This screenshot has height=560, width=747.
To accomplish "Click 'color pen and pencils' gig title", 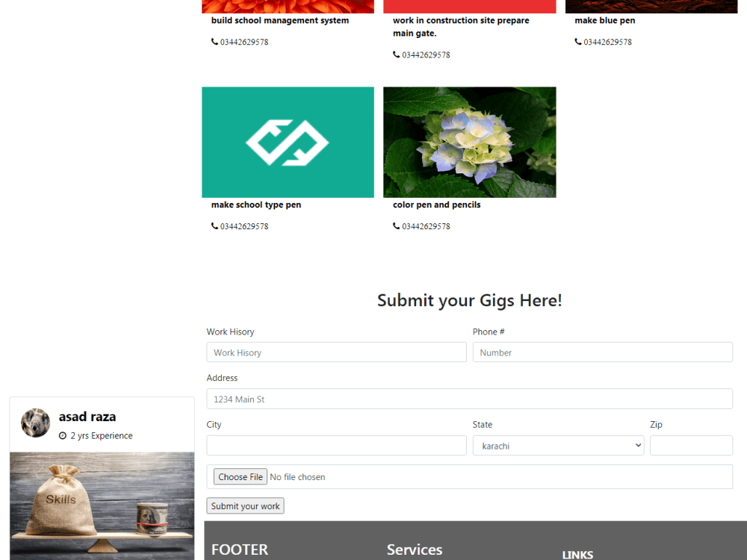I will [436, 205].
